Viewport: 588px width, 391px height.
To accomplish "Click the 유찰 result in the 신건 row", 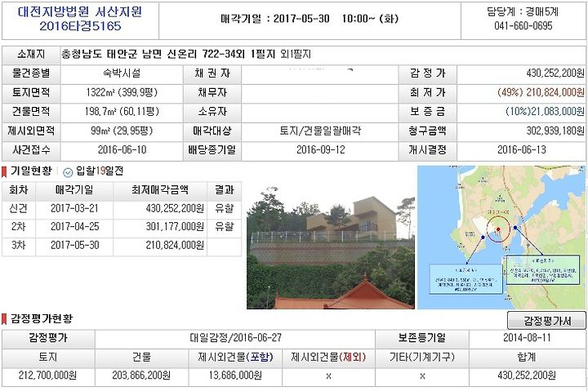I will (225, 208).
